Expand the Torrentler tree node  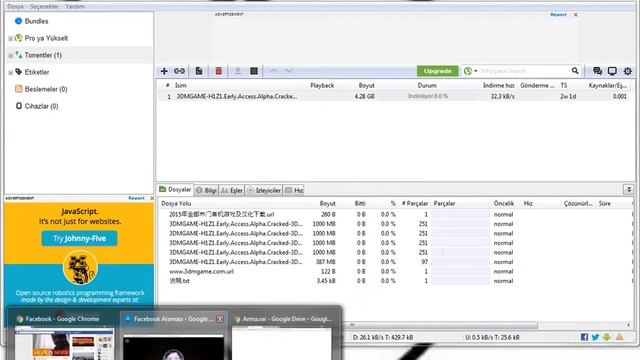click(11, 56)
